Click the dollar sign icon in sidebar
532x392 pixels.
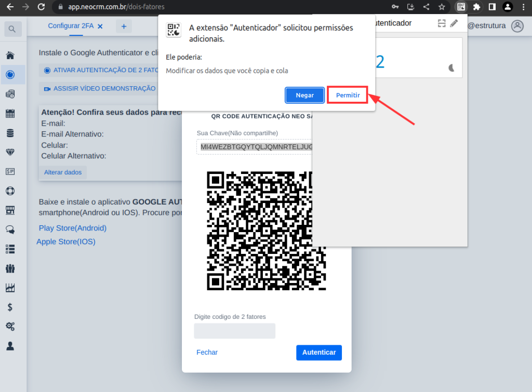pos(10,307)
